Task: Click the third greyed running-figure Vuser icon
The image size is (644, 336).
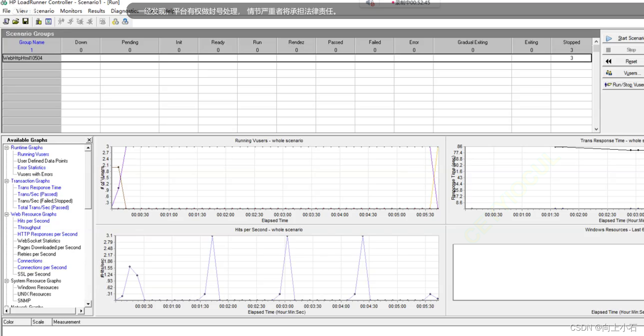Action: [x=80, y=21]
